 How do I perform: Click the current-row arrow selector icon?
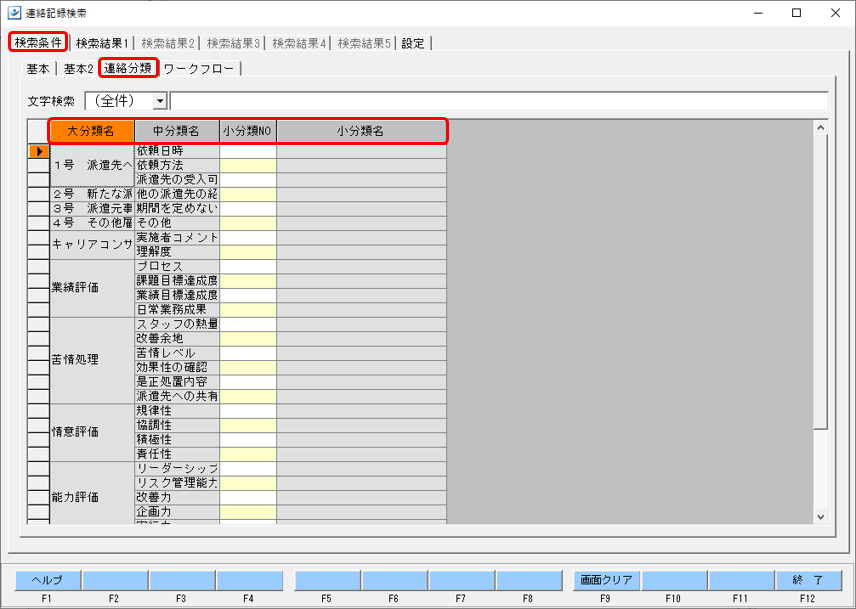click(39, 151)
